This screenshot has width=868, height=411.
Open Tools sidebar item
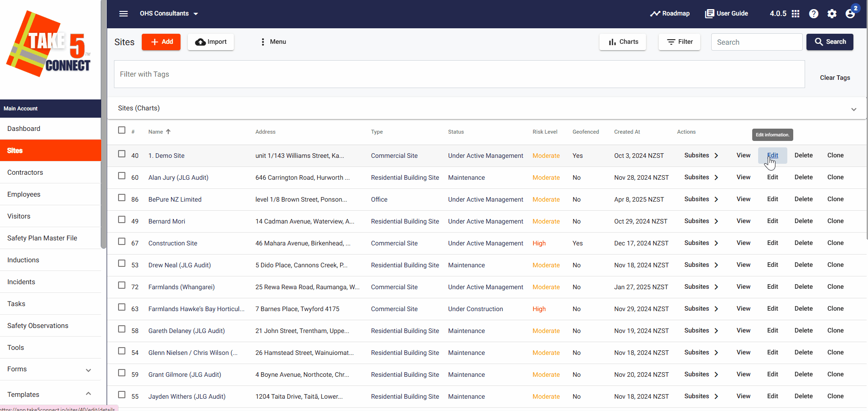click(50, 348)
